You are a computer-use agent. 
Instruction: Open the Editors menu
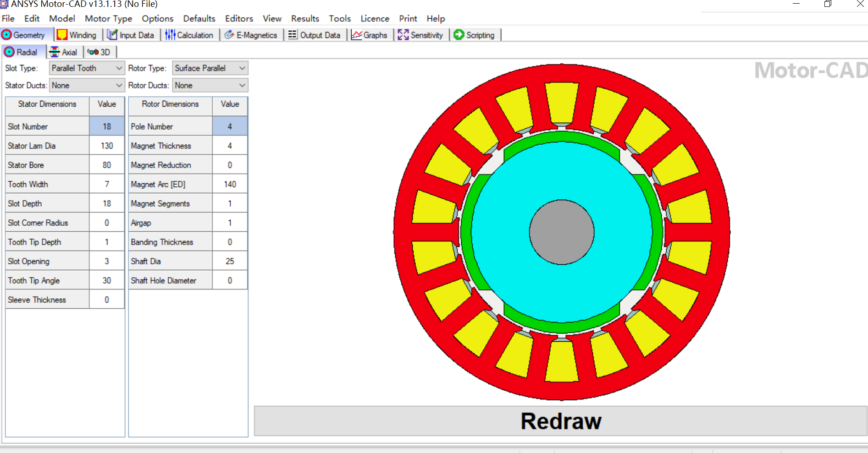[239, 19]
